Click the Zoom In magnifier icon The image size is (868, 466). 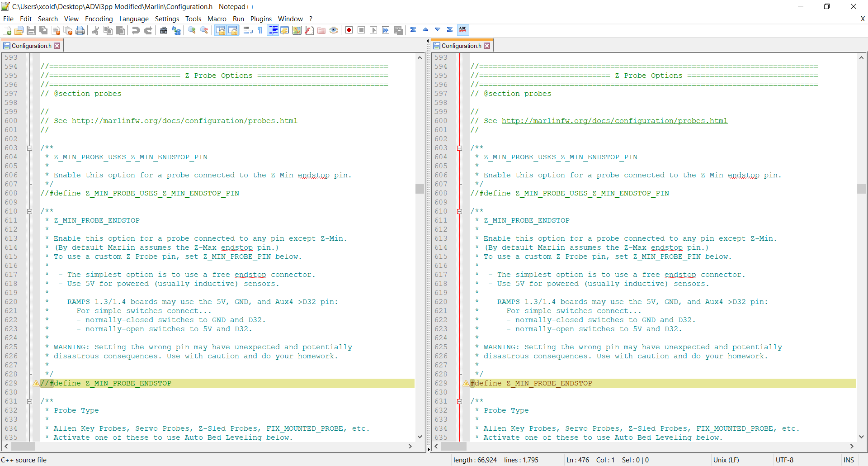pos(192,30)
